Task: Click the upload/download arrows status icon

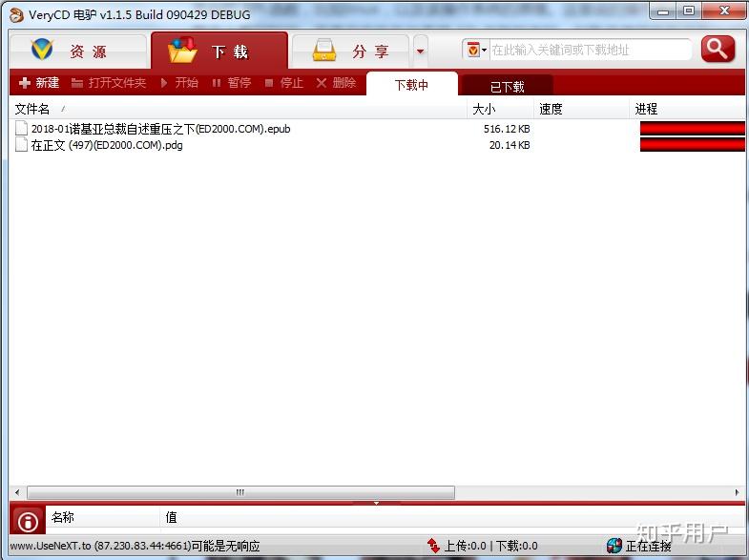Action: pos(433,545)
